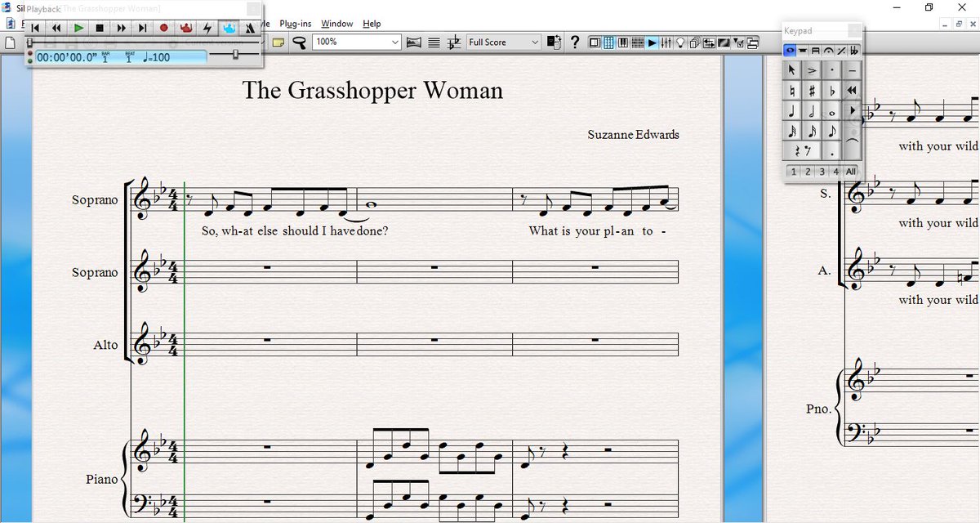This screenshot has height=523, width=980.
Task: Toggle the Keypad window button
Action: point(608,42)
